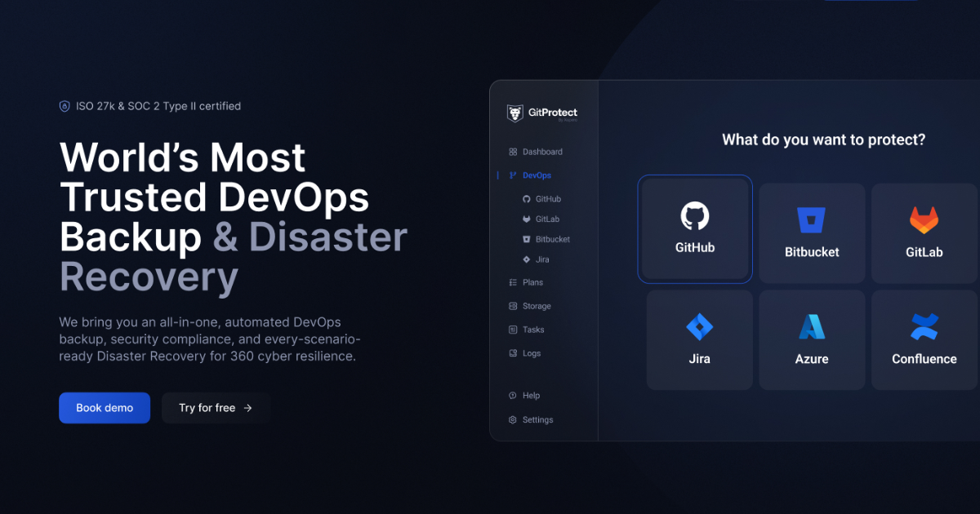
Task: Click the GitLab fox icon in sidebar
Action: [x=527, y=219]
